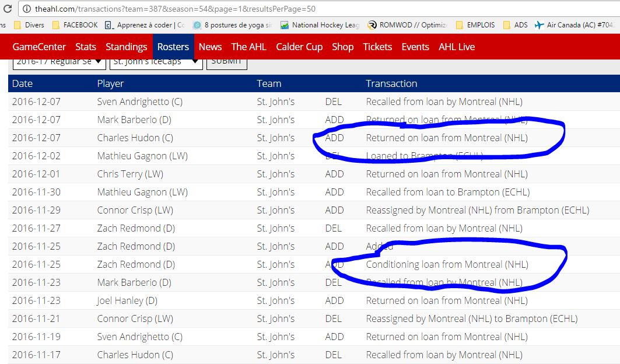620x364 pixels.
Task: Reload the page with the refresh icon
Action: 7,9
